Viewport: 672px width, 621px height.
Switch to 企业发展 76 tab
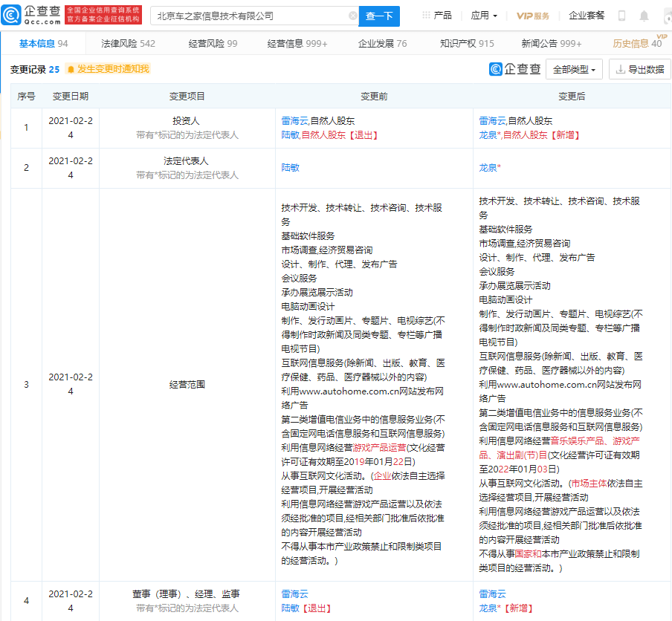click(383, 44)
